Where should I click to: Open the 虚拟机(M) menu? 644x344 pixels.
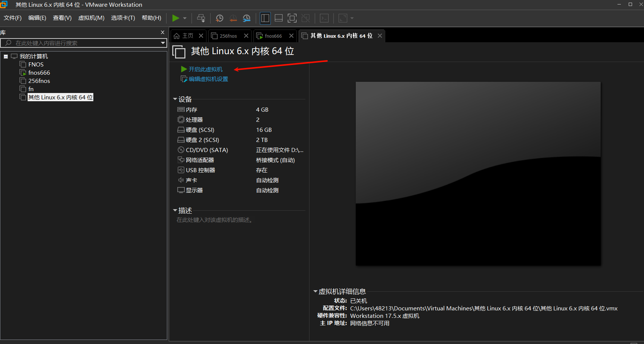[91, 18]
